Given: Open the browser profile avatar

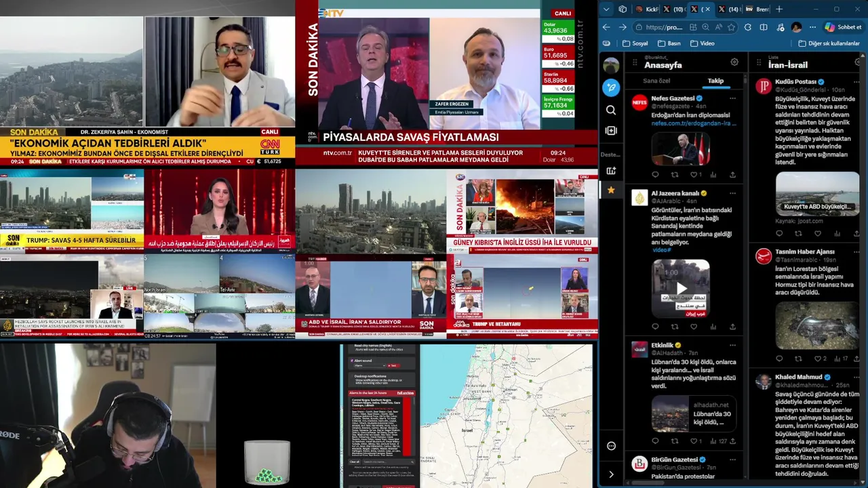Looking at the screenshot, I should (796, 27).
